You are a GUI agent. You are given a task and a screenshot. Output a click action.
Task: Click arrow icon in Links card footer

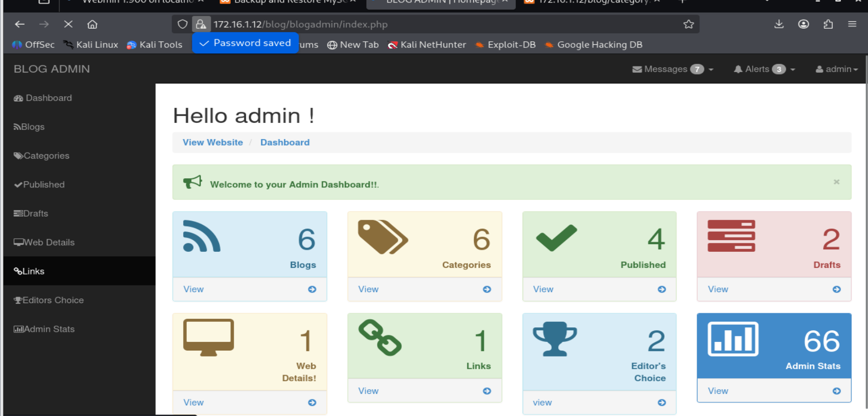[x=487, y=391]
